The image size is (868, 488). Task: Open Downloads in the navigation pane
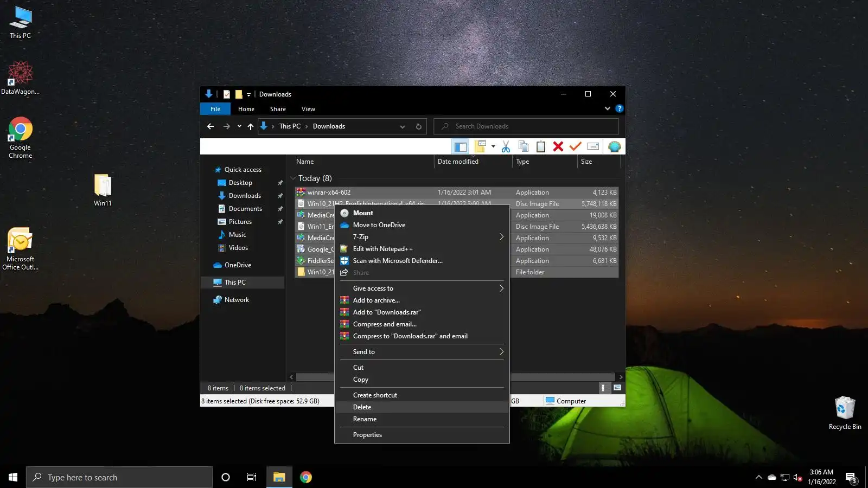click(x=245, y=196)
